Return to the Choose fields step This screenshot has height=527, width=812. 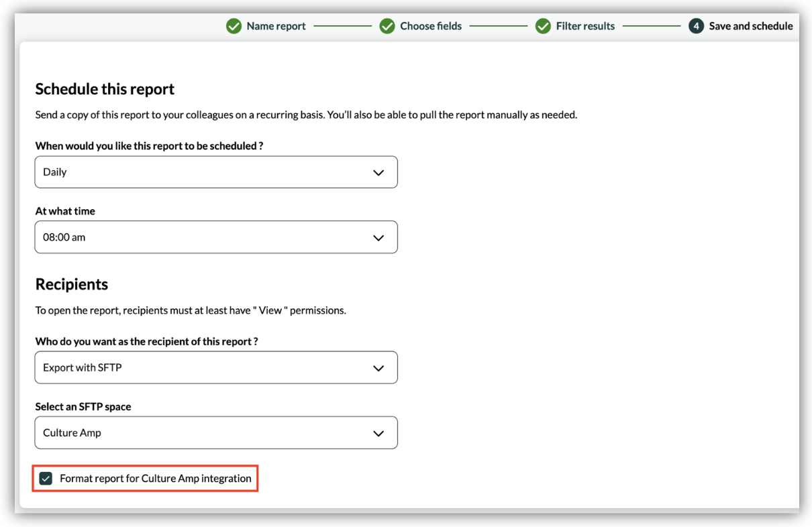tap(431, 26)
